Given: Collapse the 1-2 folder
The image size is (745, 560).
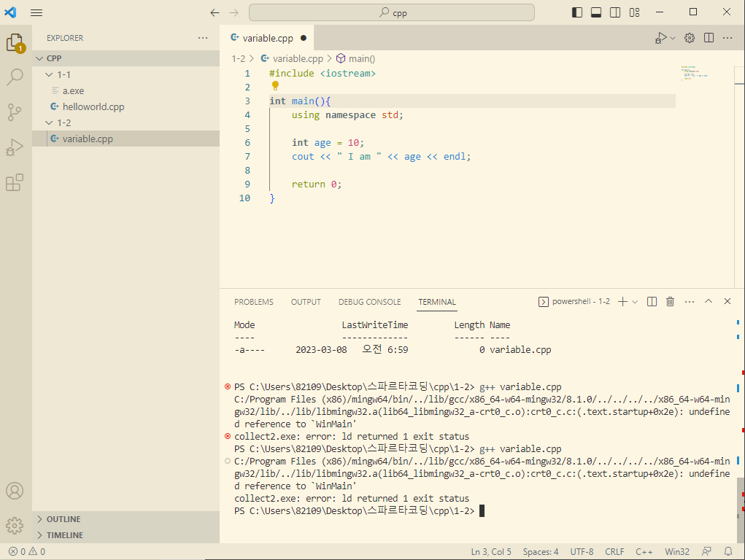Looking at the screenshot, I should point(126,123).
